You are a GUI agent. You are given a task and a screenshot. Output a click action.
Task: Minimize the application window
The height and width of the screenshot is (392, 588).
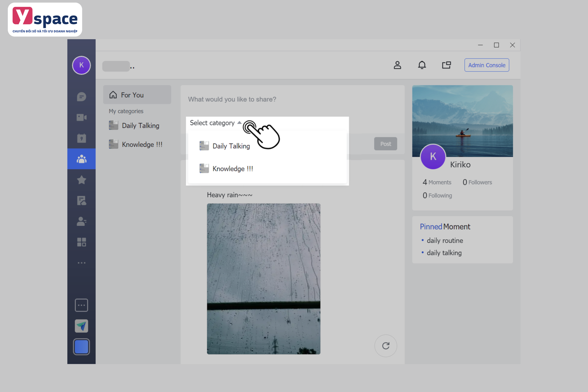click(x=480, y=45)
